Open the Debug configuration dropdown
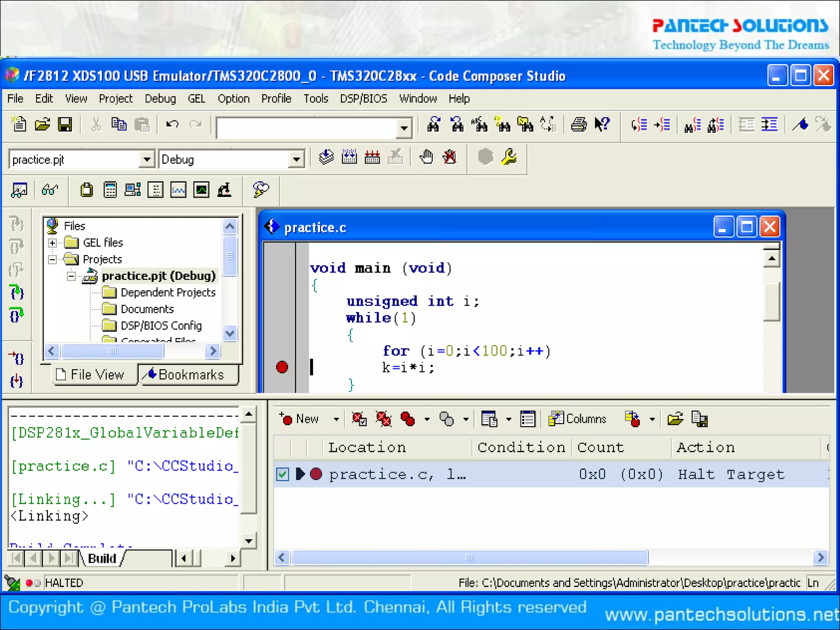Viewport: 840px width, 630px height. [x=296, y=159]
